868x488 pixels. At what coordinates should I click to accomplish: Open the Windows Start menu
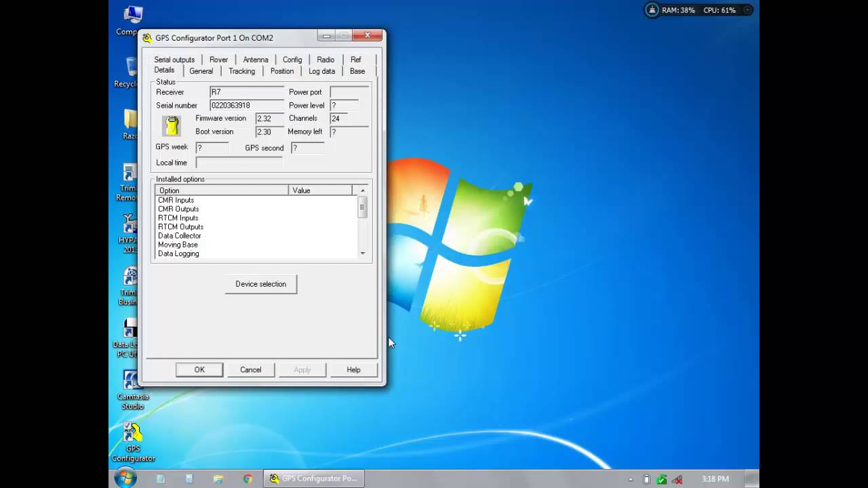coord(125,478)
